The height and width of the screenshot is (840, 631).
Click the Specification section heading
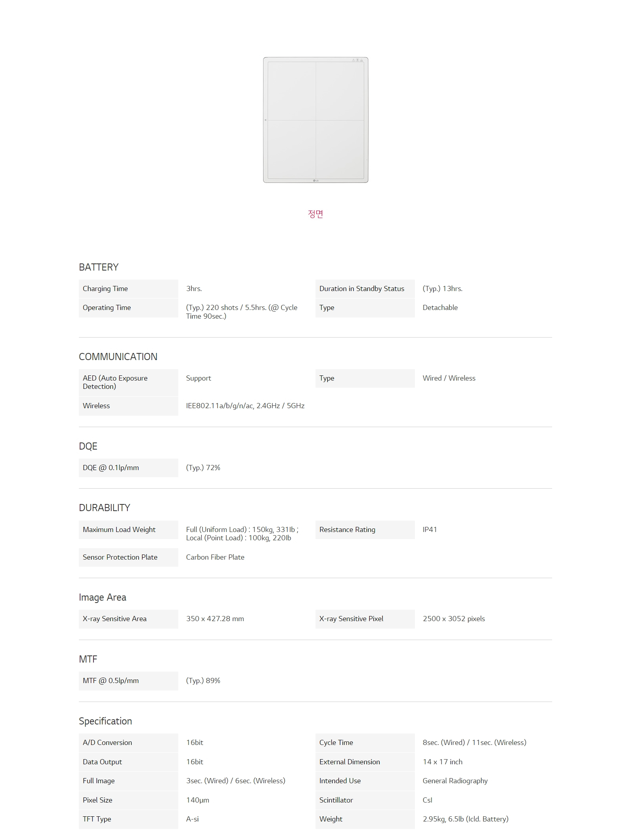pos(105,721)
